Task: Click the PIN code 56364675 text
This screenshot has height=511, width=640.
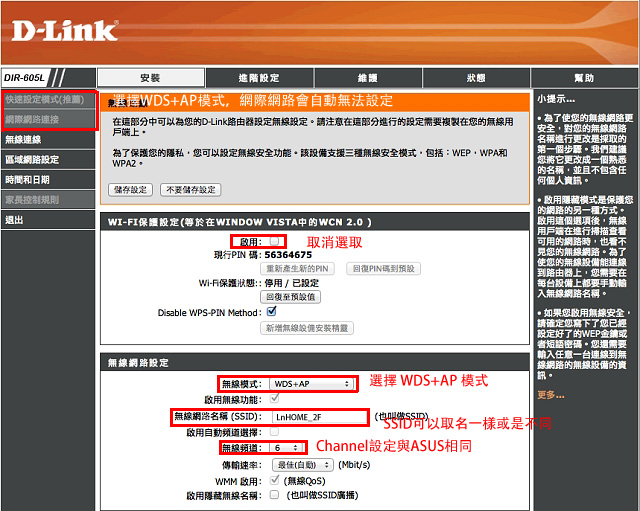Action: coord(288,255)
